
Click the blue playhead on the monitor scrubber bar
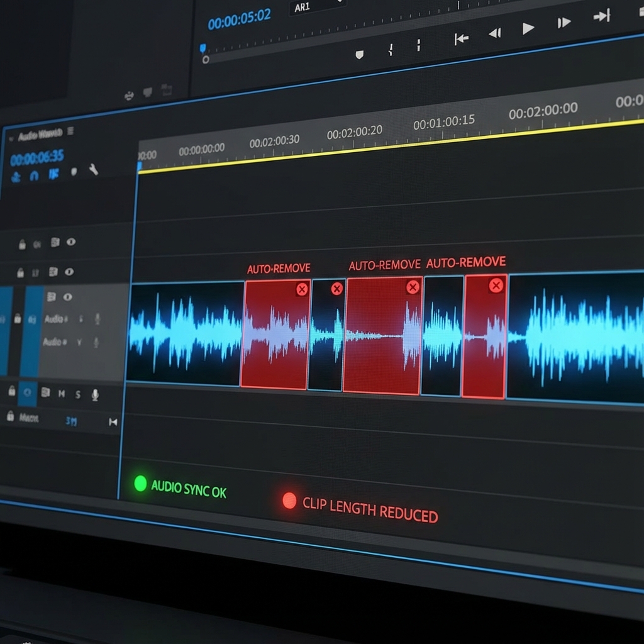coord(203,48)
